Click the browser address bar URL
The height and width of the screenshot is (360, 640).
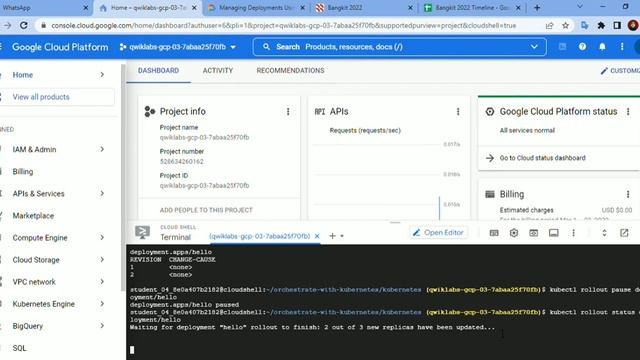pos(283,25)
